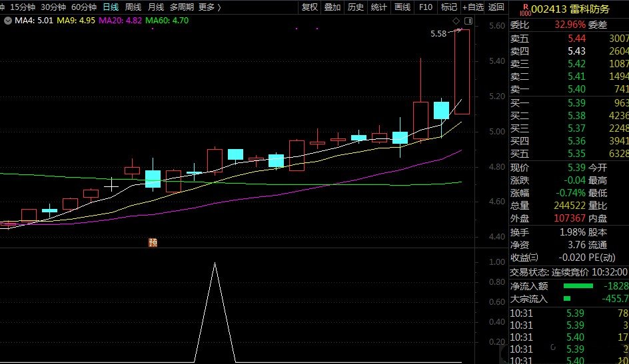Add stock via +自选 button
The width and height of the screenshot is (629, 364).
click(472, 7)
